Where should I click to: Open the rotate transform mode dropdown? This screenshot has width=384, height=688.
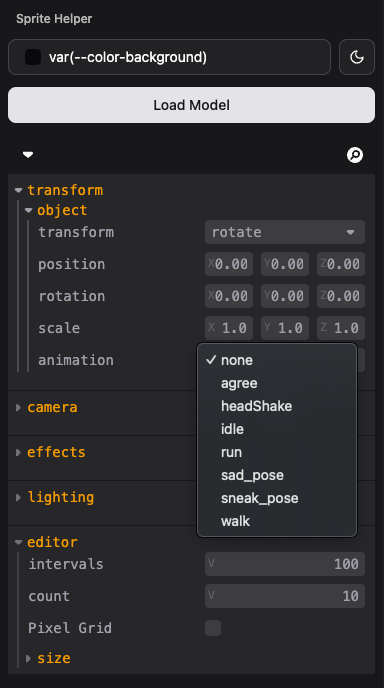tap(285, 232)
